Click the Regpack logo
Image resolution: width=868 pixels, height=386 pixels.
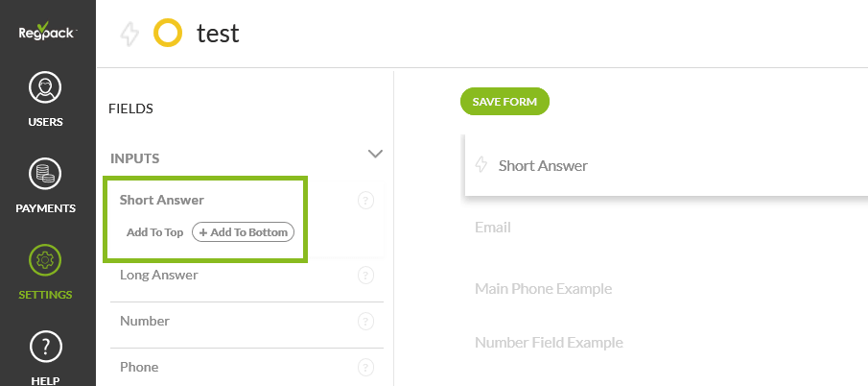[47, 33]
